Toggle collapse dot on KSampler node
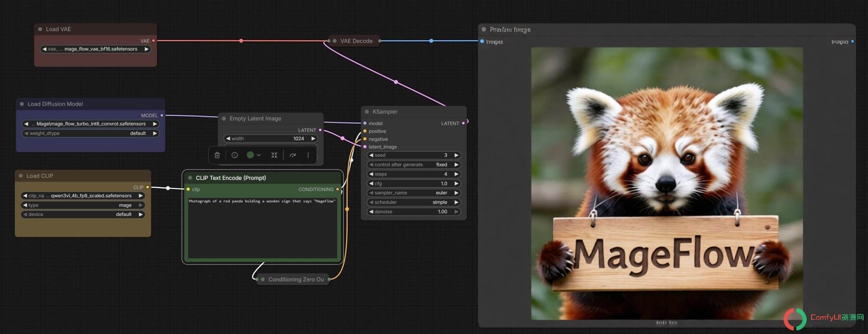This screenshot has height=334, width=868. click(x=367, y=112)
